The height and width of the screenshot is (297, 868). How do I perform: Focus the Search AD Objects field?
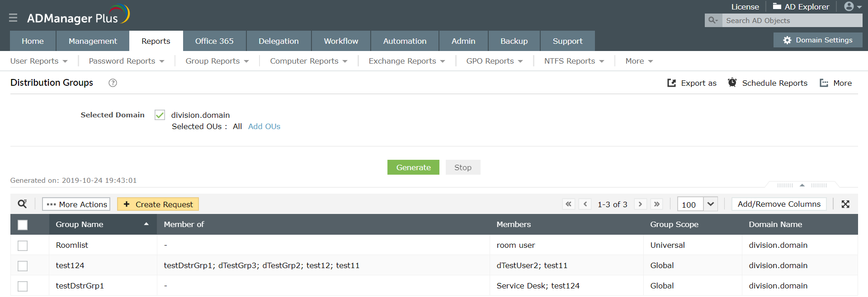tap(791, 20)
